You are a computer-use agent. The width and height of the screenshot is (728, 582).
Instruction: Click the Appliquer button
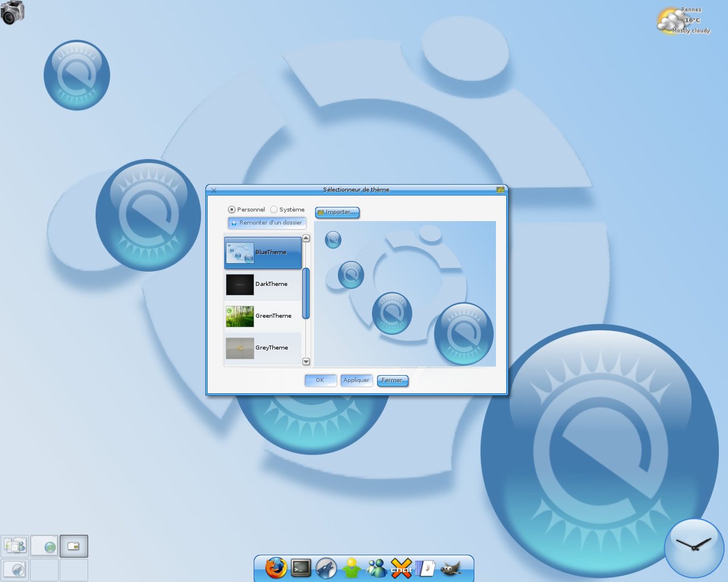(357, 380)
